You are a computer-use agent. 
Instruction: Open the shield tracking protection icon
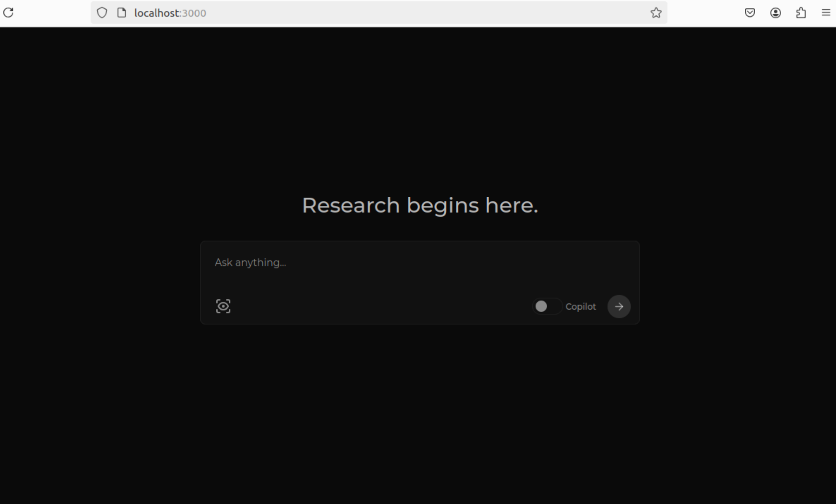coord(102,13)
